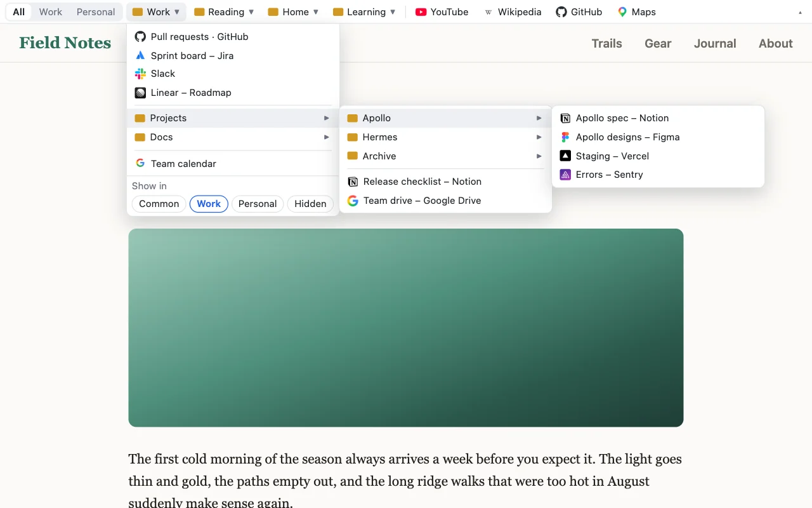Click the Reading folder icon in bookmarks bar

pos(199,12)
